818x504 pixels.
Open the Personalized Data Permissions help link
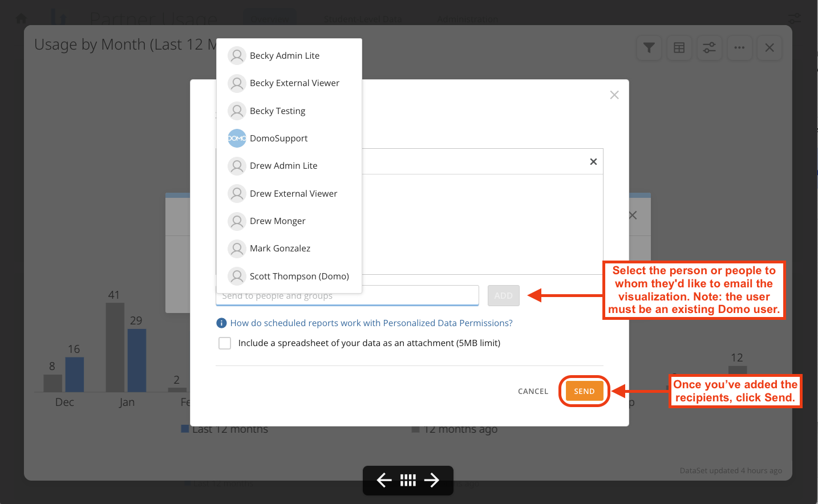tap(371, 323)
